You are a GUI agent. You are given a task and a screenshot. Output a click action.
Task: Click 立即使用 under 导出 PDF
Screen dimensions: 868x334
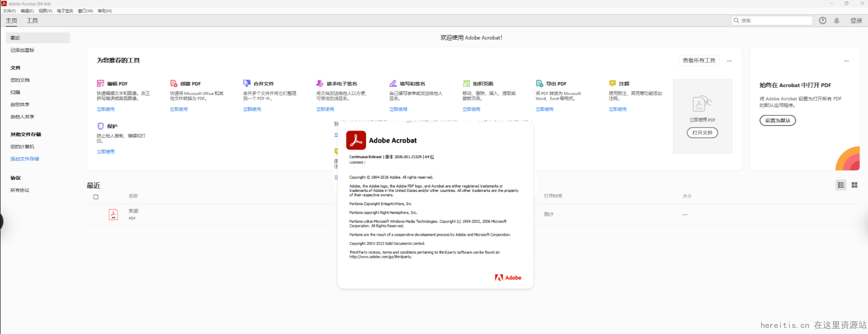pos(544,109)
